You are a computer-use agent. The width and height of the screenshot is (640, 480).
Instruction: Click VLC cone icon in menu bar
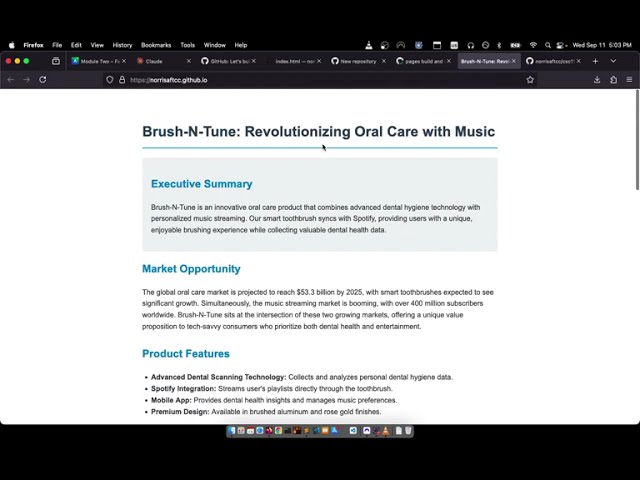point(369,45)
